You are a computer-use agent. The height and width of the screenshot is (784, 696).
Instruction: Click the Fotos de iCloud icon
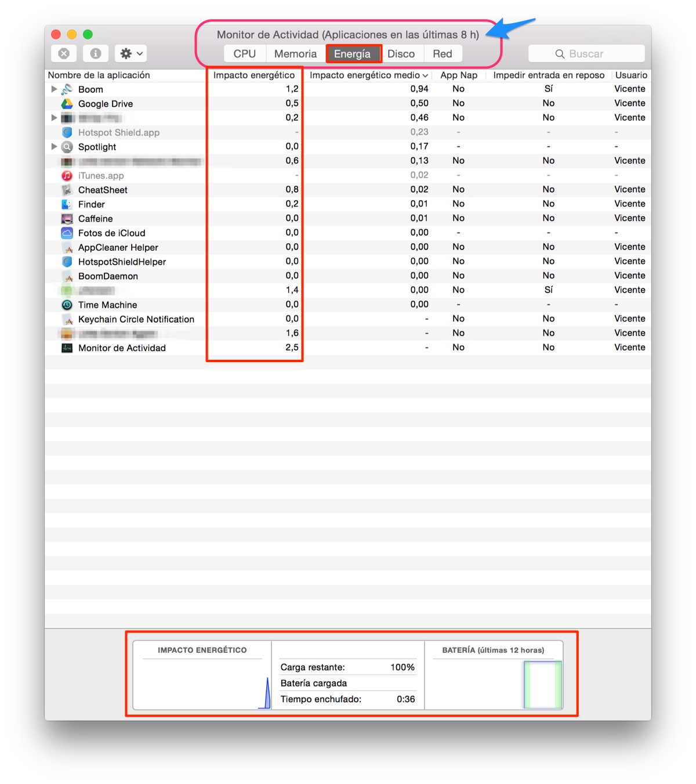[67, 233]
